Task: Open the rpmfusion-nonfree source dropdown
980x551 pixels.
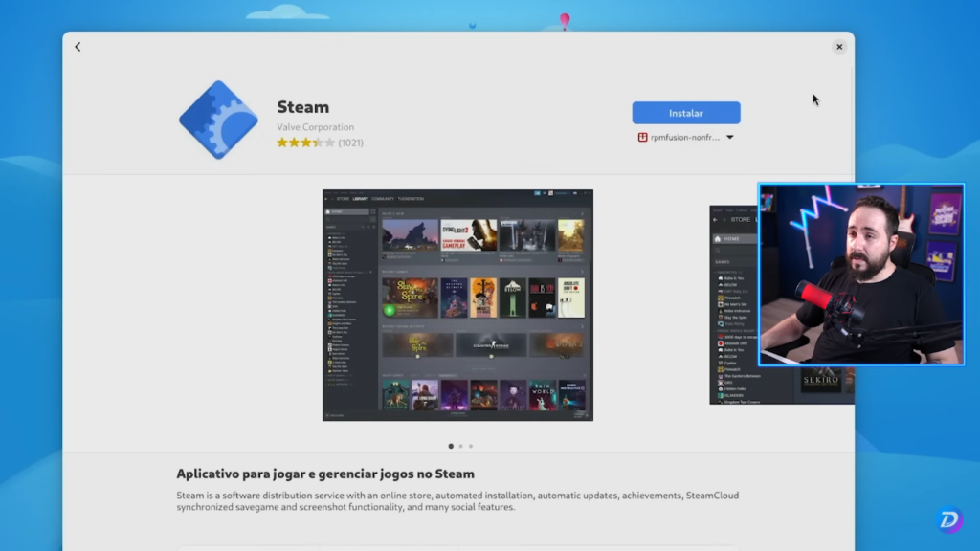Action: pos(685,138)
